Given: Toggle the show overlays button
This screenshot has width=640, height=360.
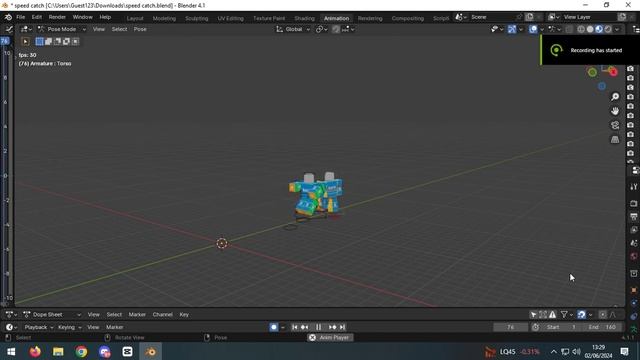Looking at the screenshot, I should pos(533,29).
